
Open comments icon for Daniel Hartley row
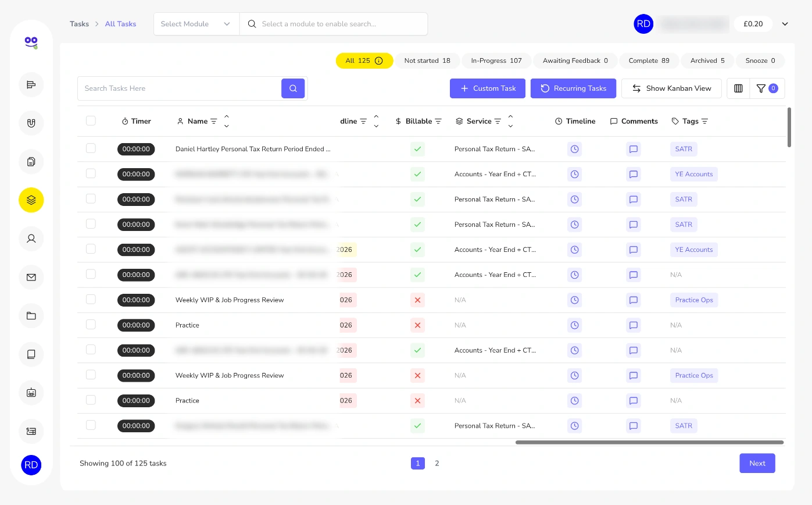[634, 149]
